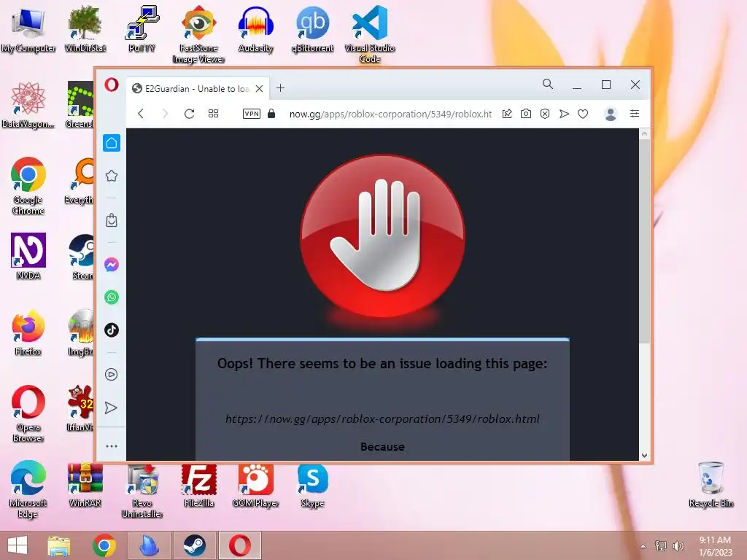
Task: Select DataWagon desktop shortcut
Action: point(28,105)
